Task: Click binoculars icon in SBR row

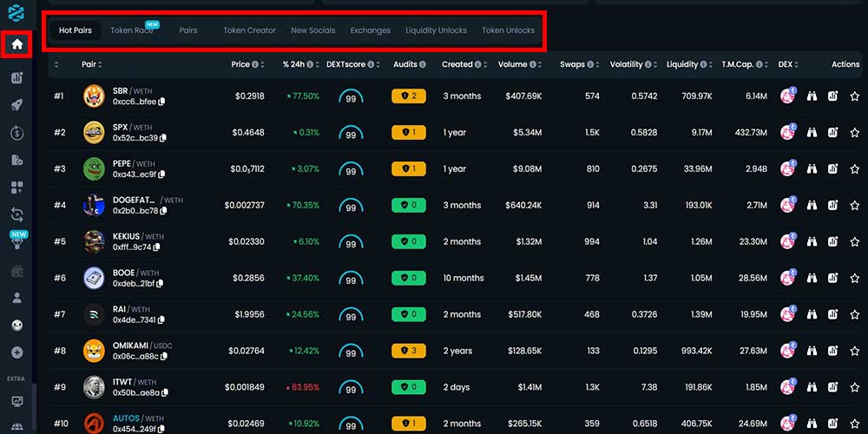Action: coord(812,96)
